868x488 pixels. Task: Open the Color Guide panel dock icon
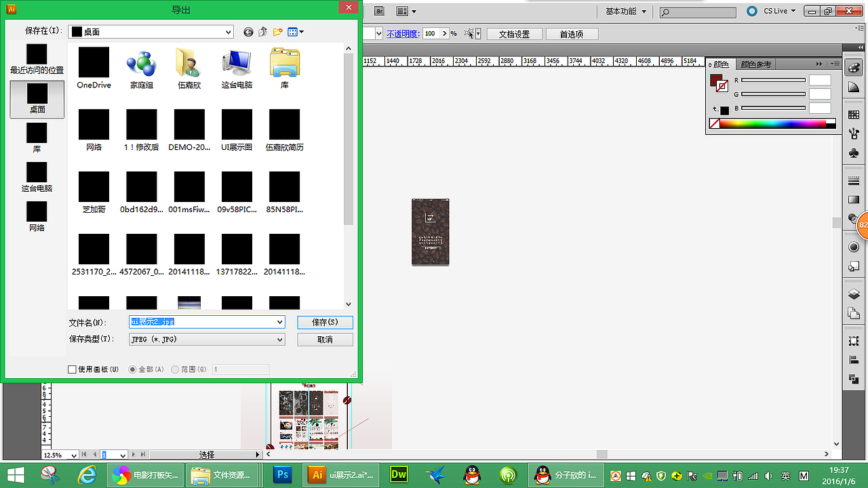(x=854, y=87)
